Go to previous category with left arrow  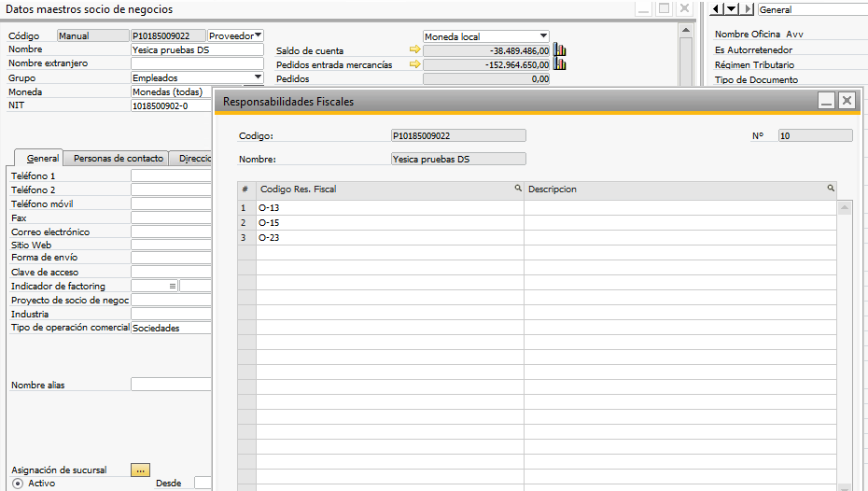(x=716, y=8)
